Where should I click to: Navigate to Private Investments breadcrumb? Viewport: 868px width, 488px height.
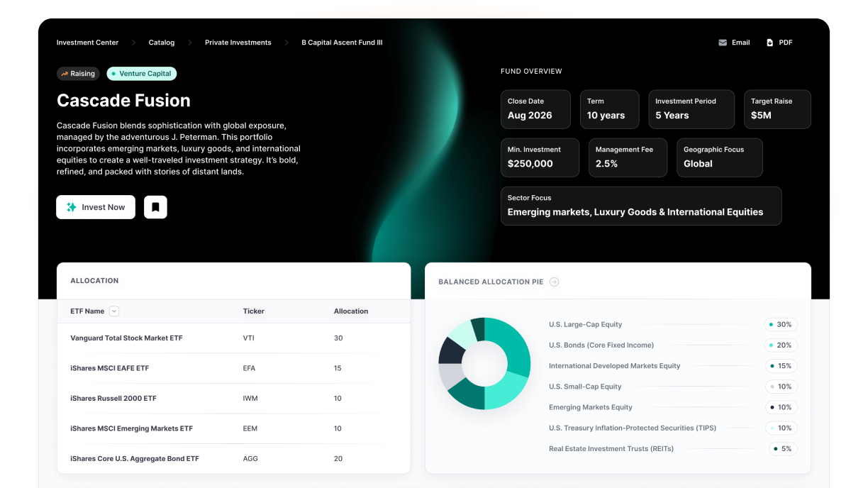(238, 43)
